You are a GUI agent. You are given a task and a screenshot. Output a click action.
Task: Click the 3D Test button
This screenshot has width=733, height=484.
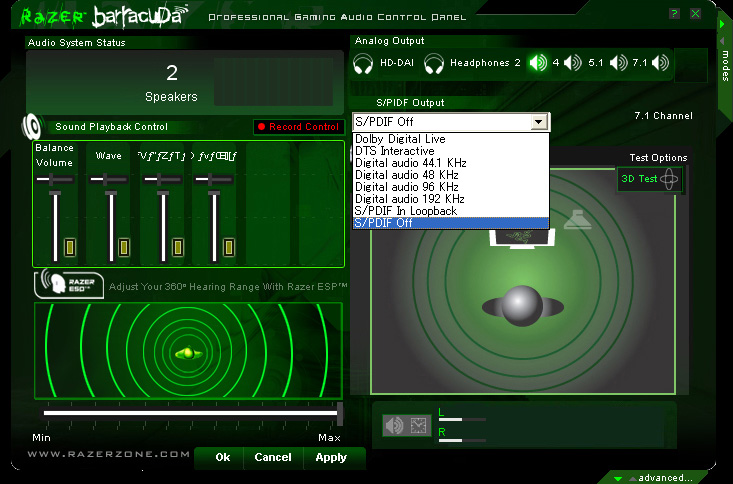(x=649, y=179)
